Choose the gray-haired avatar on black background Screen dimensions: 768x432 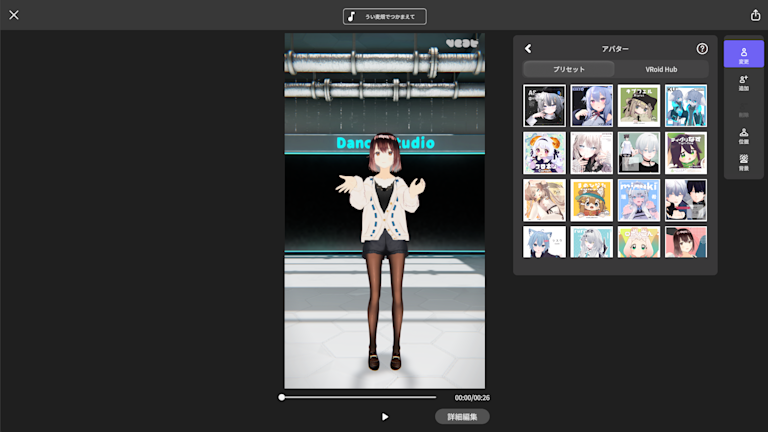pyautogui.click(x=544, y=106)
